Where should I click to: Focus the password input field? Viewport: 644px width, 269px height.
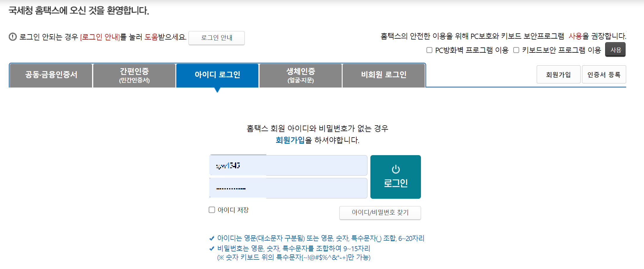tap(288, 188)
